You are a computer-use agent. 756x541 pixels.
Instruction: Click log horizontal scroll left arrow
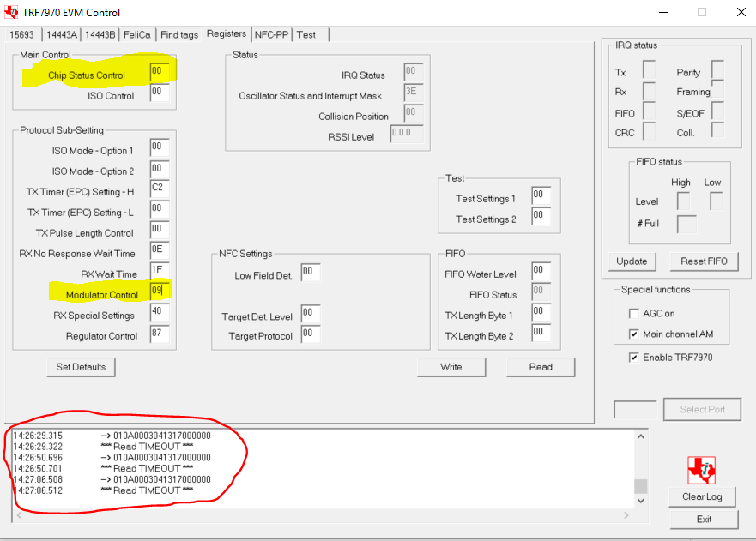coord(19,515)
